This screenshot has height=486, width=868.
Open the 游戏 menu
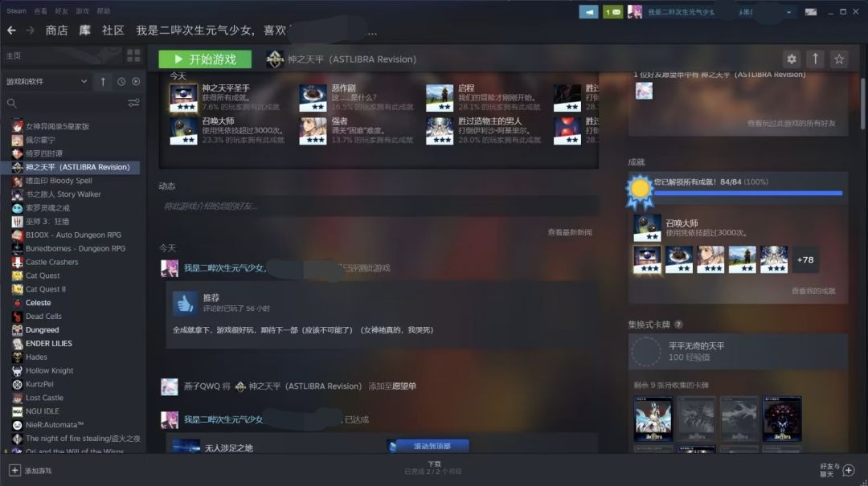click(x=82, y=11)
